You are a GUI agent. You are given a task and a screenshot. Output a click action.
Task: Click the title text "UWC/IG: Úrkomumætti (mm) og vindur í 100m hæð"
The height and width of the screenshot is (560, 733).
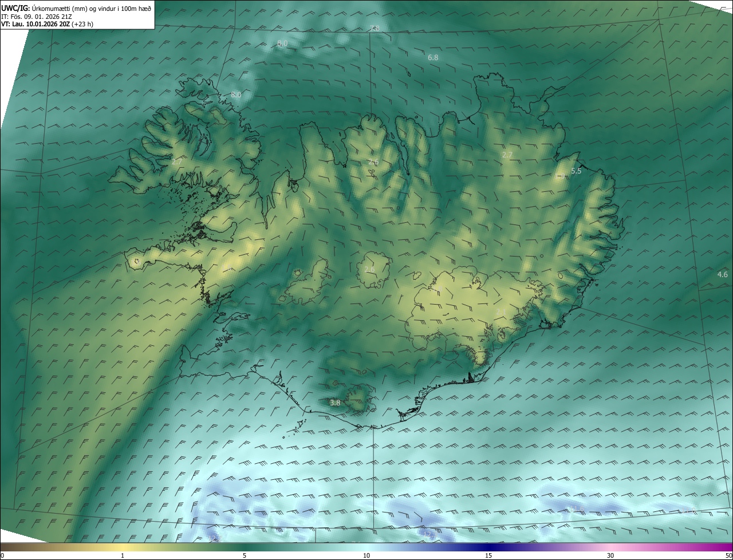pyautogui.click(x=76, y=7)
